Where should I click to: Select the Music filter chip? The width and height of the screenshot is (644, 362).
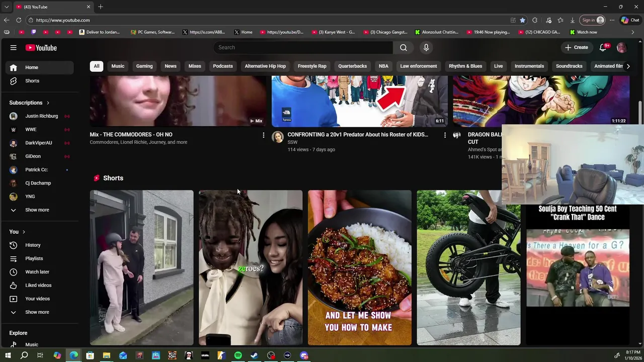(x=118, y=66)
